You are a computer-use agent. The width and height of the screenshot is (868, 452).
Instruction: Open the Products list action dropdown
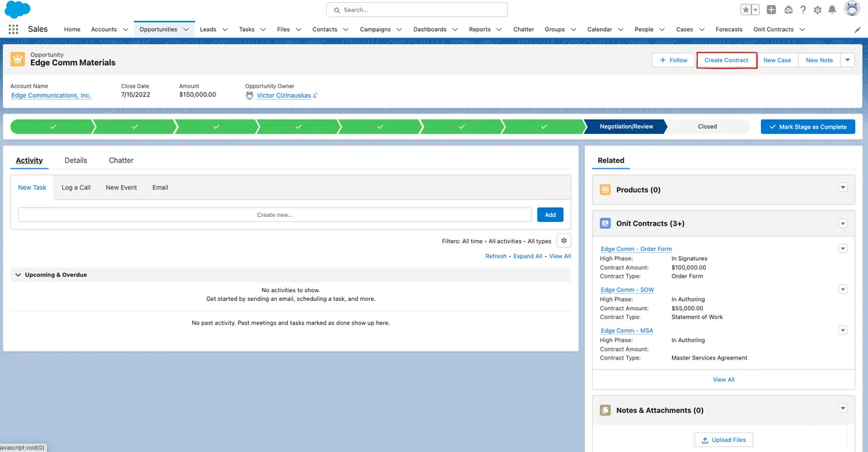843,187
